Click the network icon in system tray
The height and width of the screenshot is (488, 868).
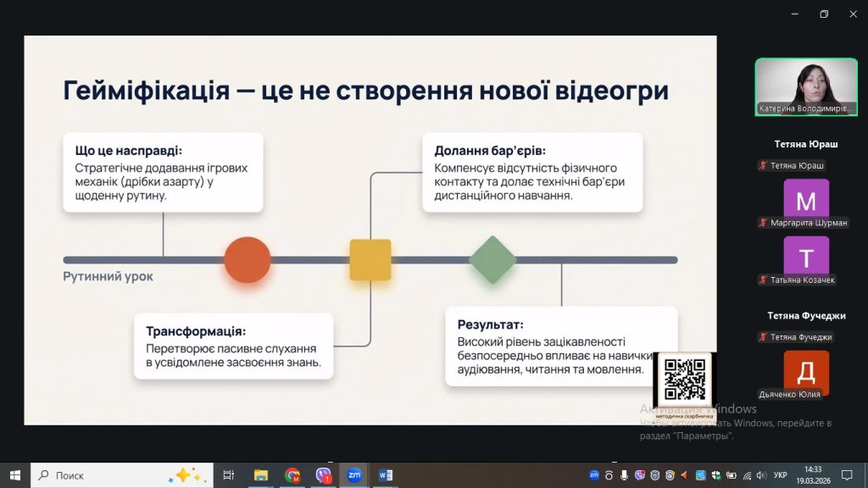pyautogui.click(x=747, y=475)
